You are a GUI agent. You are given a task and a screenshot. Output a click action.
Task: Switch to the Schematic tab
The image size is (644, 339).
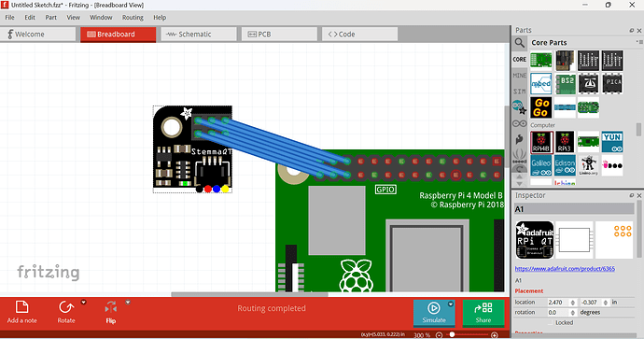(199, 35)
